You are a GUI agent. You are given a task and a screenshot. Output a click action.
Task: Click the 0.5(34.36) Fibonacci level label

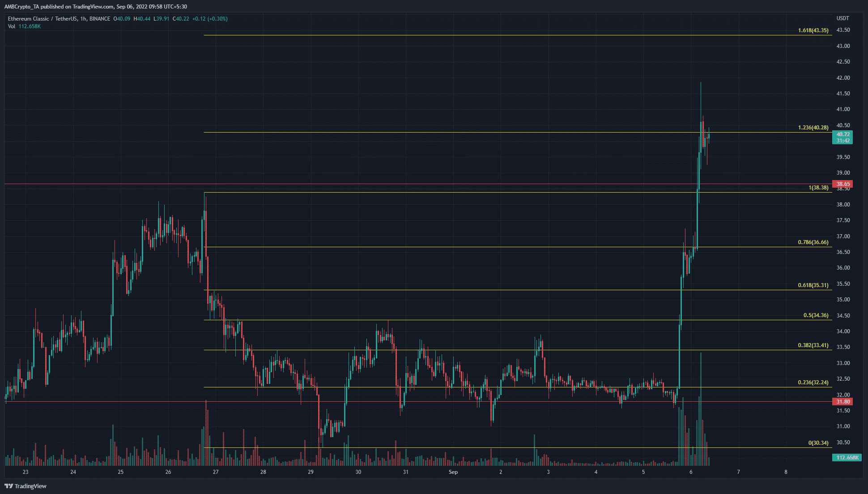(x=816, y=315)
